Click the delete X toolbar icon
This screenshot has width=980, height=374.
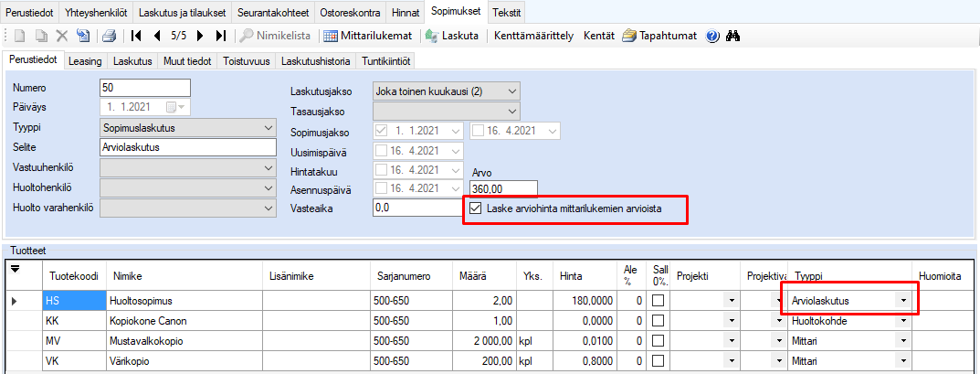click(x=62, y=36)
